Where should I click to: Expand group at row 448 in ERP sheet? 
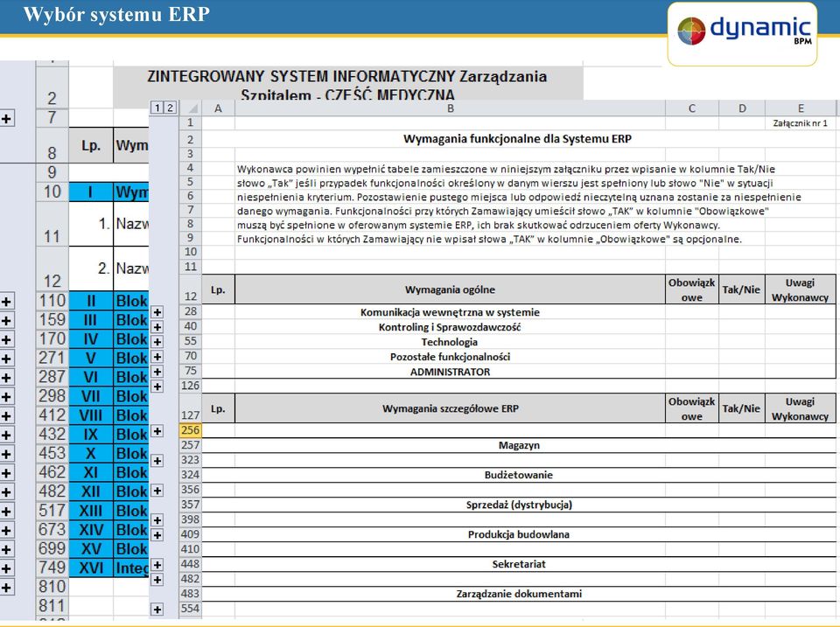(x=157, y=564)
